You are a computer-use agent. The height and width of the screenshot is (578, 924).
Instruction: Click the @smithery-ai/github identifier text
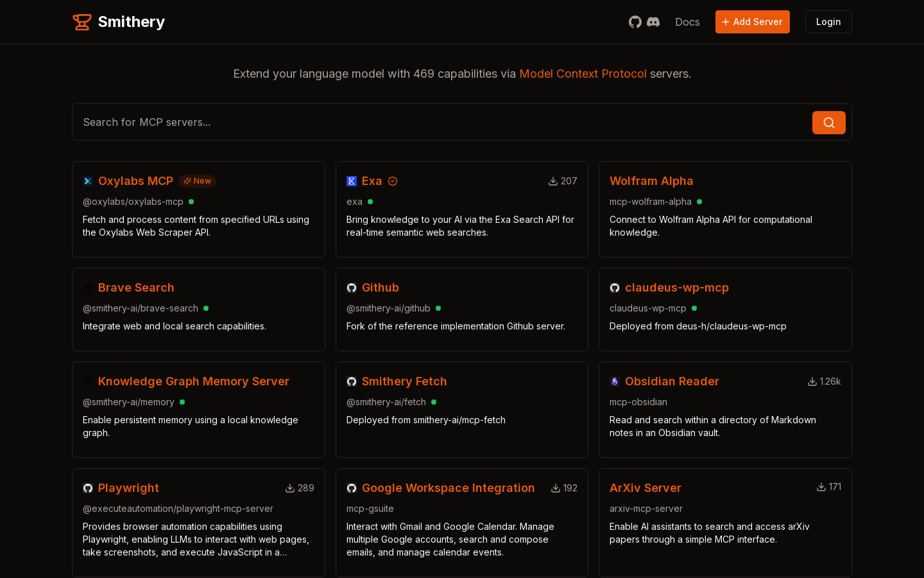pos(388,308)
